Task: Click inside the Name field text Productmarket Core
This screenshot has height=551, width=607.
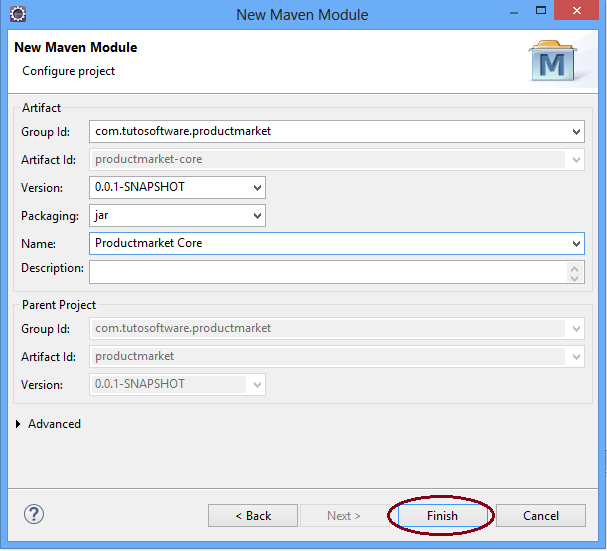Action: (148, 243)
